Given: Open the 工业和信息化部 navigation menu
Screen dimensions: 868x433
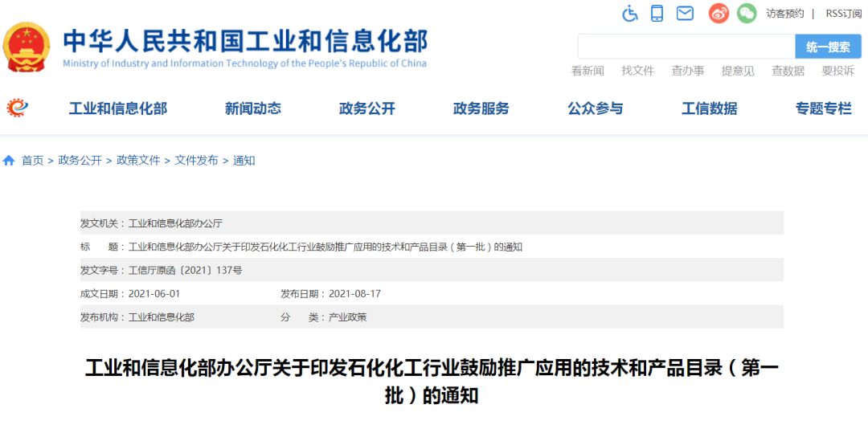Looking at the screenshot, I should tap(118, 108).
